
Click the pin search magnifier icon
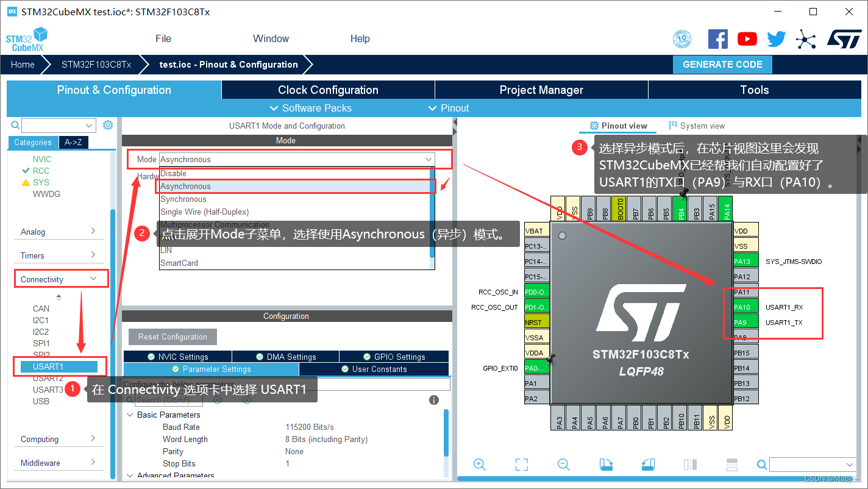coord(762,465)
